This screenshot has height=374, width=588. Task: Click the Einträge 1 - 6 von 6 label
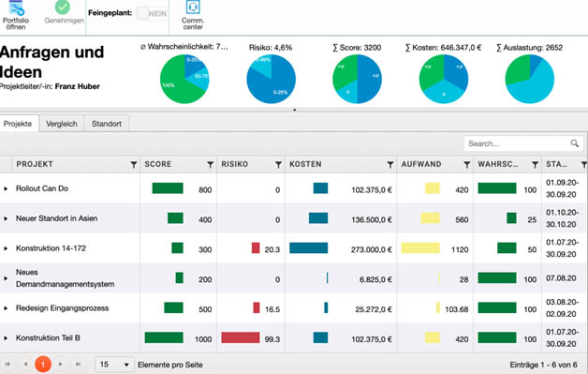coord(543,365)
